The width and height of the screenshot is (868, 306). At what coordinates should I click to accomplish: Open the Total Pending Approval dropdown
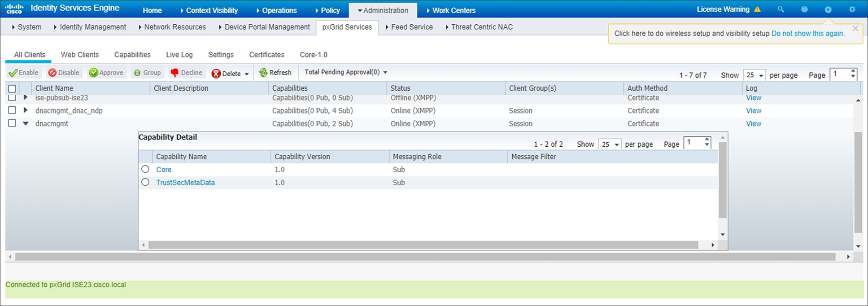coord(346,72)
